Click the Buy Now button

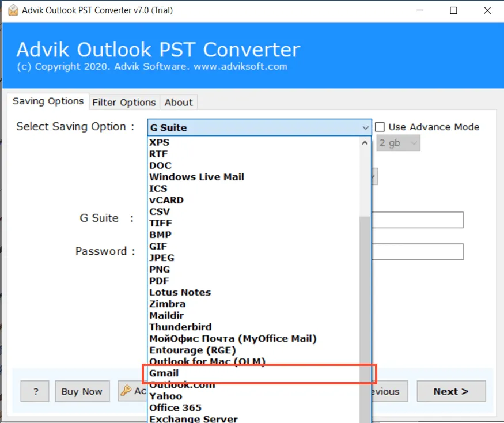[x=82, y=391]
